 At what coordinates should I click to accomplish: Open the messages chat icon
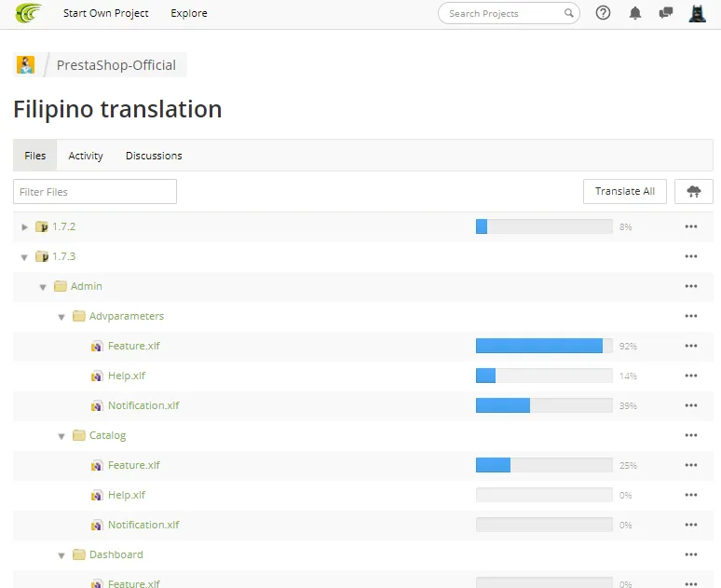tap(665, 13)
